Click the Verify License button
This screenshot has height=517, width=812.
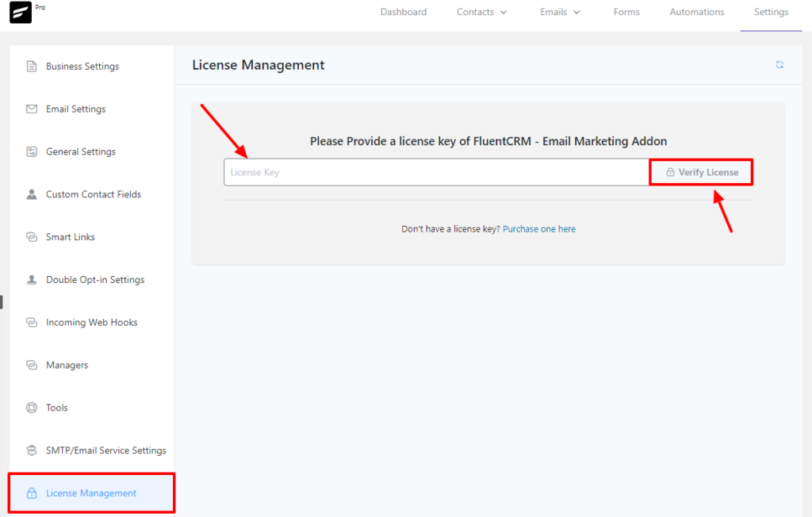pos(701,172)
